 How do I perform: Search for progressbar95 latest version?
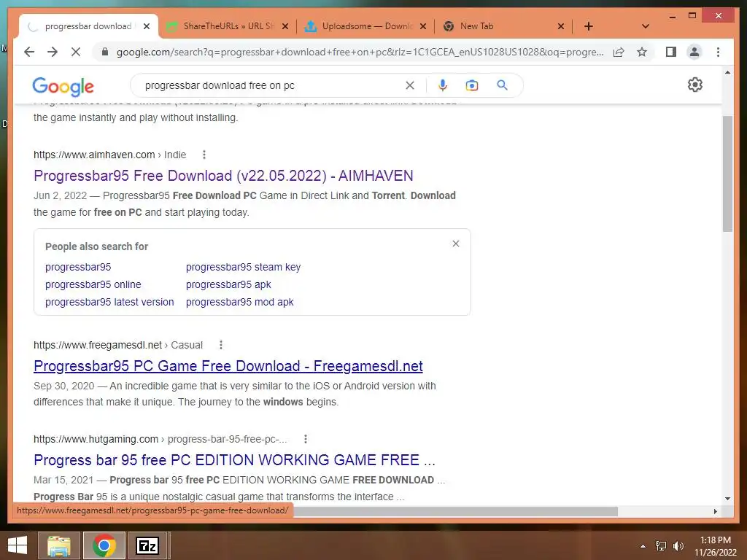(109, 302)
